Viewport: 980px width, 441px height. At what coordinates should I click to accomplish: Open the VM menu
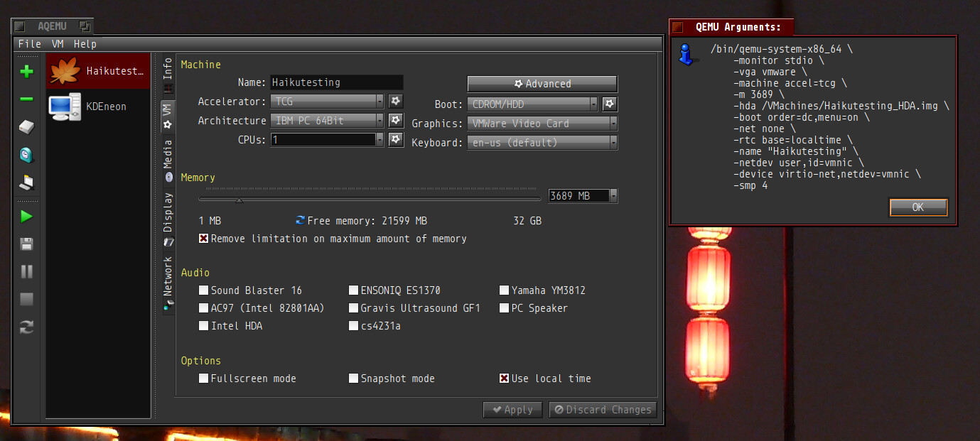(58, 44)
